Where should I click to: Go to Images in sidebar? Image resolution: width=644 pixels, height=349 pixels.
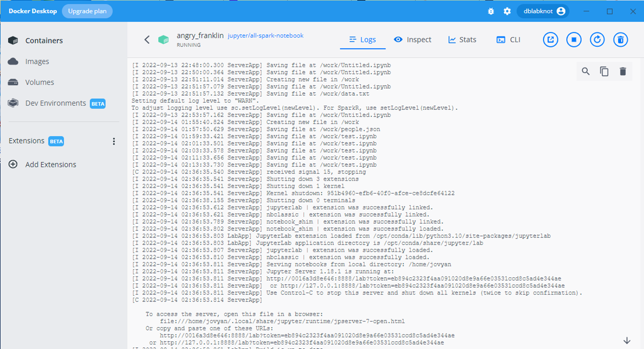[x=37, y=61]
